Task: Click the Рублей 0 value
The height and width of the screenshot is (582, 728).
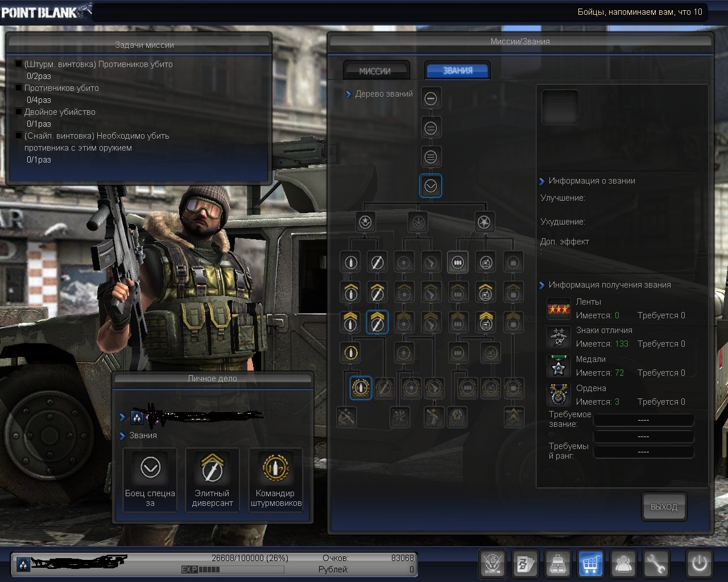Action: [411, 569]
